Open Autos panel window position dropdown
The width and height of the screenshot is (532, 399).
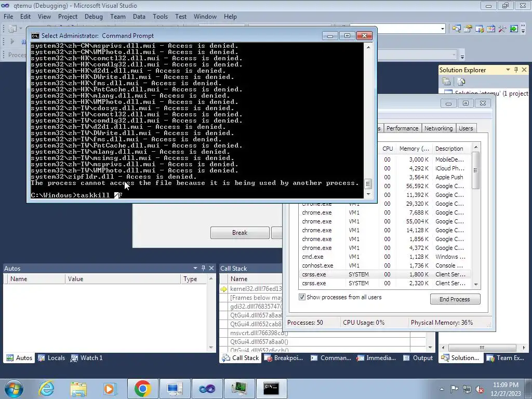(x=195, y=268)
